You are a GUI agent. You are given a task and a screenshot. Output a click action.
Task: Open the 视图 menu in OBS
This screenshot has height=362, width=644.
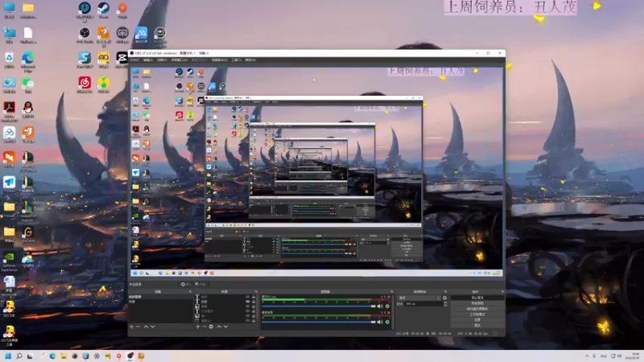pos(162,60)
